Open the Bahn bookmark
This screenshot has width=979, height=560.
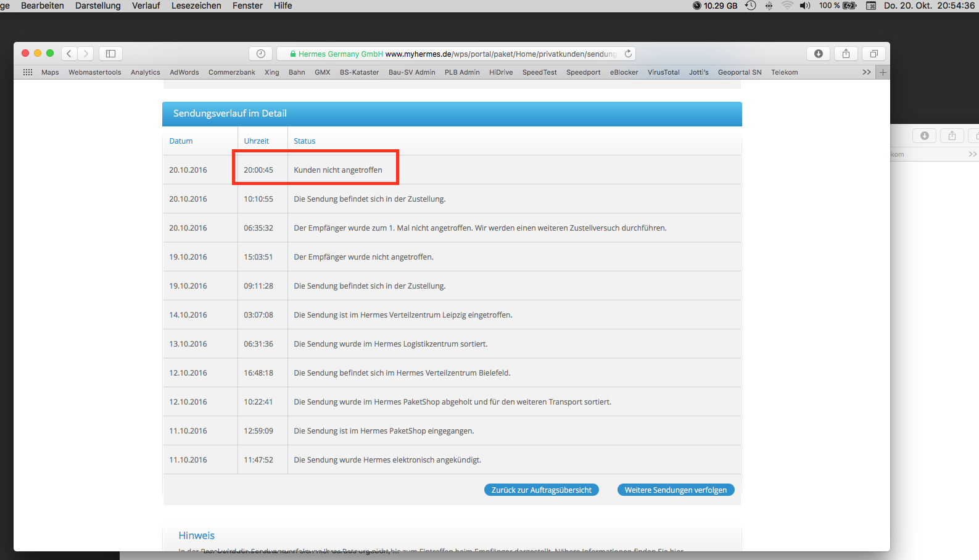297,72
